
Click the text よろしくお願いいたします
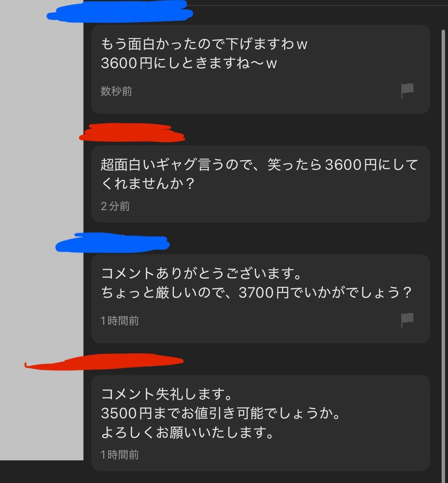[x=187, y=432]
